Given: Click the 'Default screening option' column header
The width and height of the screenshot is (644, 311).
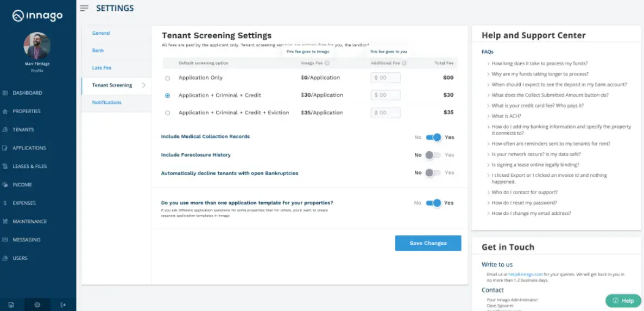Looking at the screenshot, I should (x=203, y=64).
